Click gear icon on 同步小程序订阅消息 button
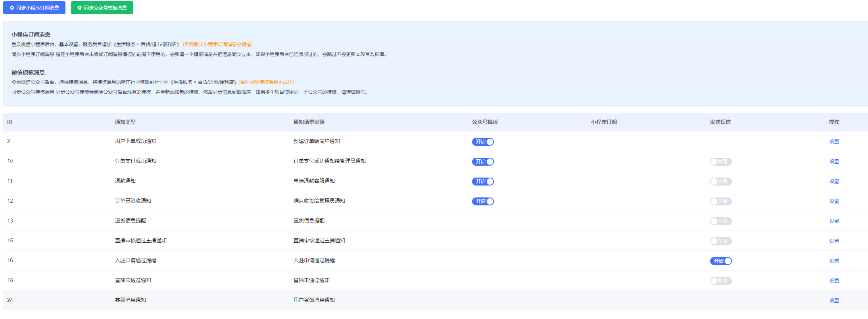Image resolution: width=868 pixels, height=319 pixels. pos(12,8)
